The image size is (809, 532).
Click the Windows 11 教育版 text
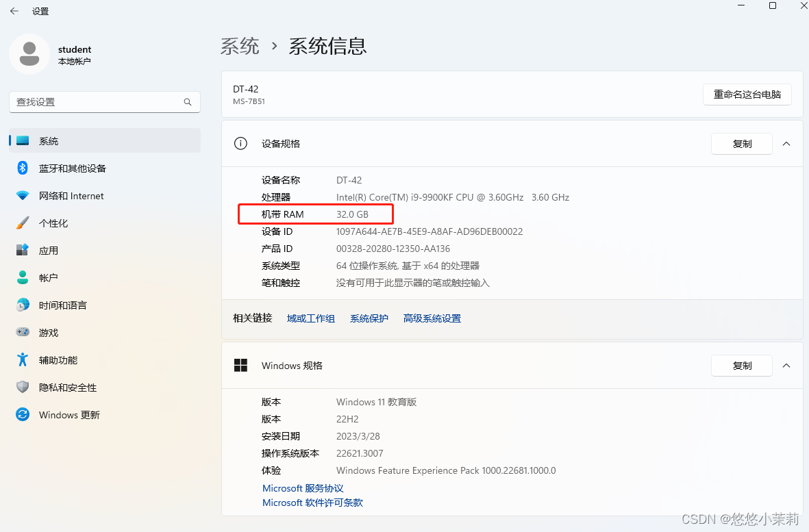click(376, 402)
